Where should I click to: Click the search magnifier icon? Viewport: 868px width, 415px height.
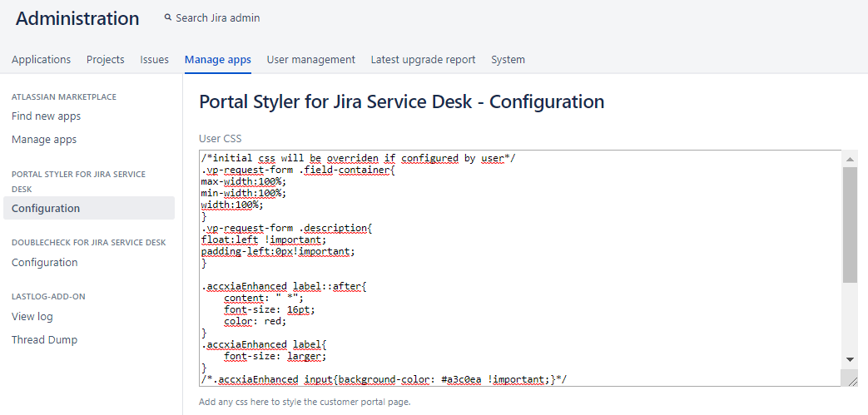168,17
